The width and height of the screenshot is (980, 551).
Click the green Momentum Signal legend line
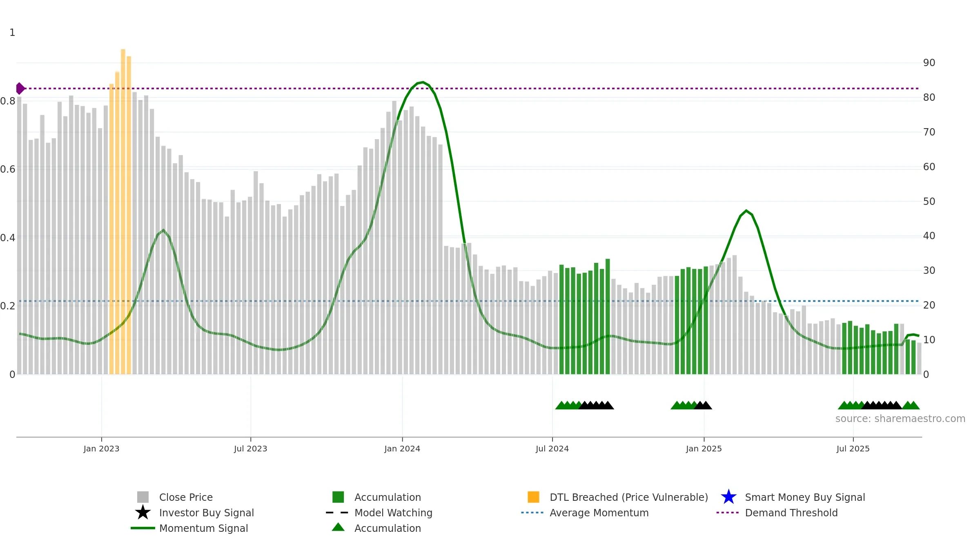tap(143, 528)
